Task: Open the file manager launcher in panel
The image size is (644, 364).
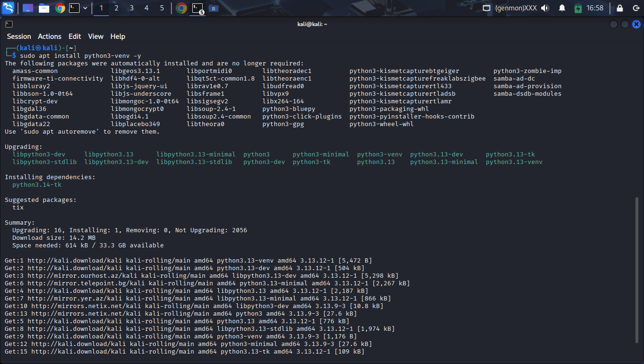Action: [x=44, y=8]
